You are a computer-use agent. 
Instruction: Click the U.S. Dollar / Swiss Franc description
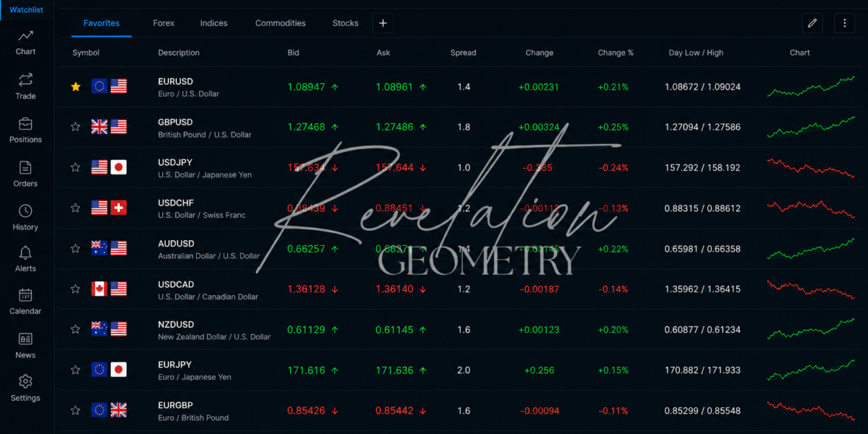click(x=202, y=216)
